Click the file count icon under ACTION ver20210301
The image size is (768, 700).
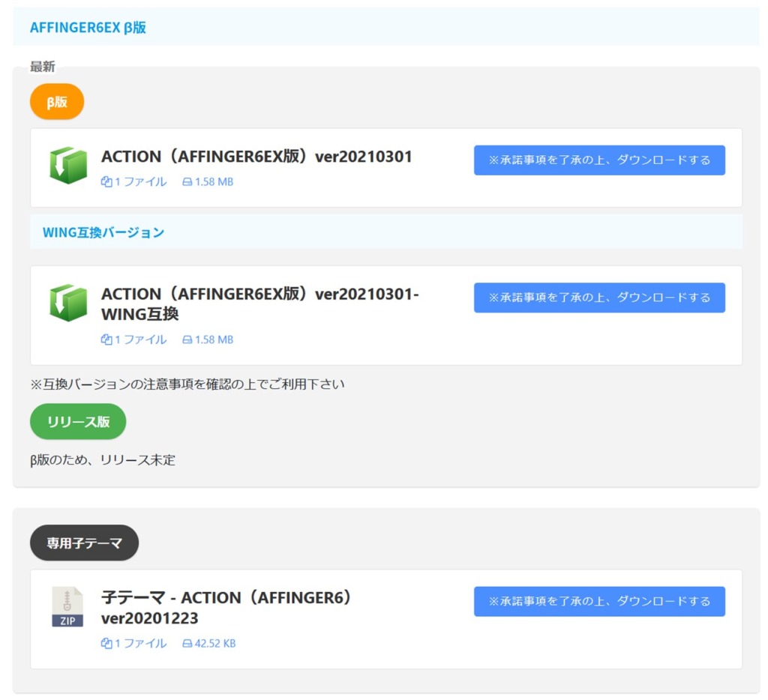click(106, 181)
